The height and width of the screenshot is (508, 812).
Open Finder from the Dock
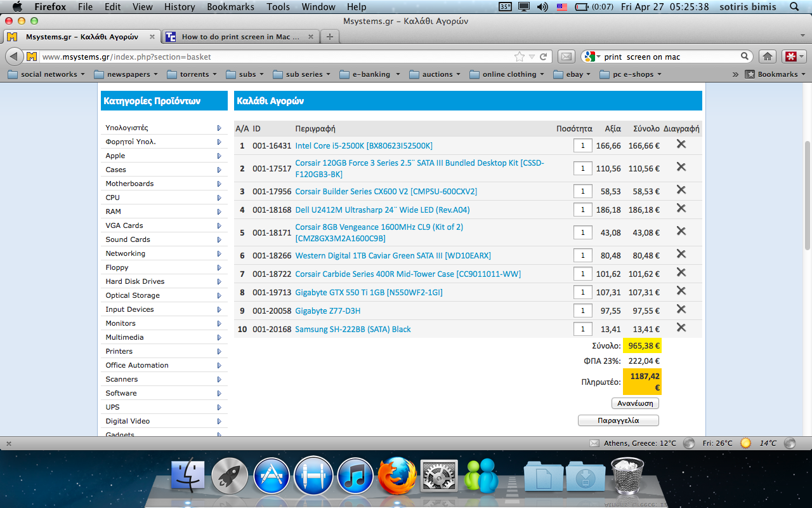tap(188, 476)
